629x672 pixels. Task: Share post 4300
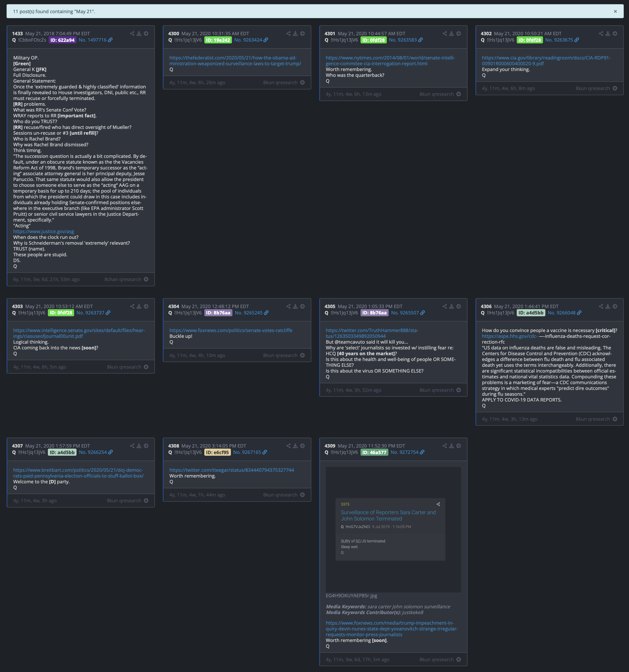pyautogui.click(x=288, y=33)
